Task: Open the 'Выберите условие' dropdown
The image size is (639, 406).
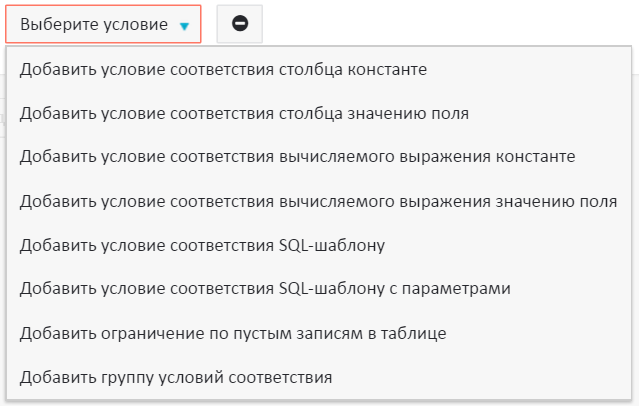Action: 104,24
